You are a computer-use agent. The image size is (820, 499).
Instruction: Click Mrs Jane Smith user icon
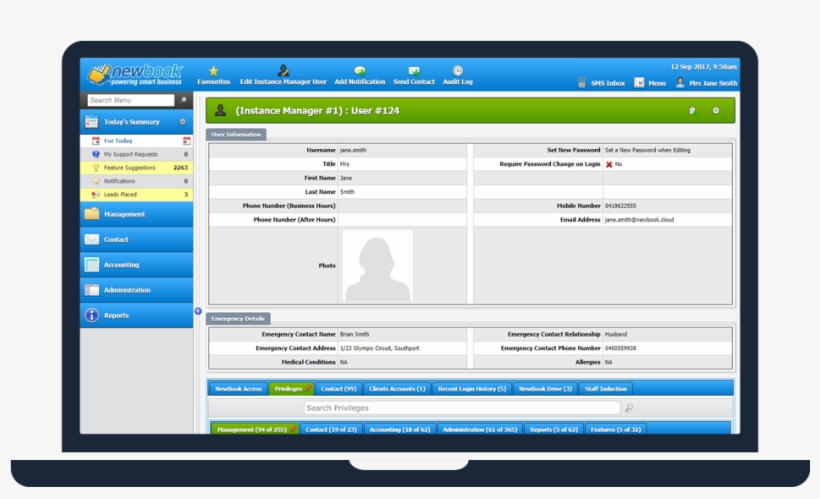[x=680, y=83]
